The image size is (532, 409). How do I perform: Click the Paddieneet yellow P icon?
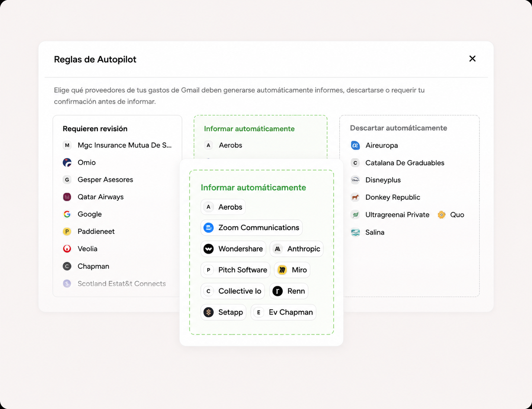(67, 232)
